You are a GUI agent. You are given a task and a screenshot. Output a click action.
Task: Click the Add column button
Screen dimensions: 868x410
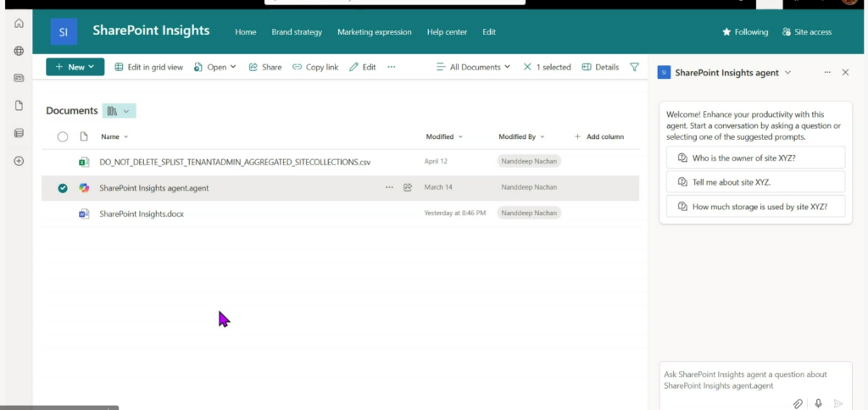[599, 136]
